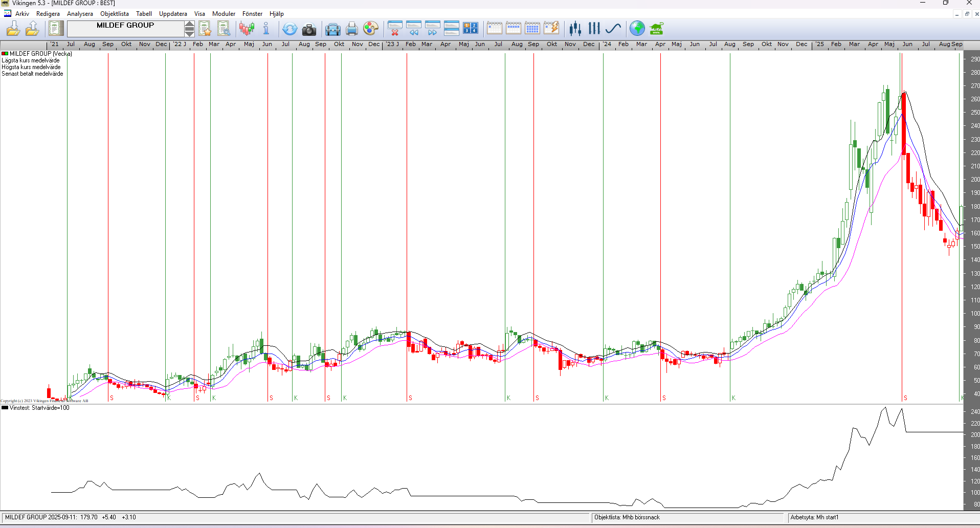Click the favorite object list star icon
Screen dimensions: 980x528
[205, 29]
